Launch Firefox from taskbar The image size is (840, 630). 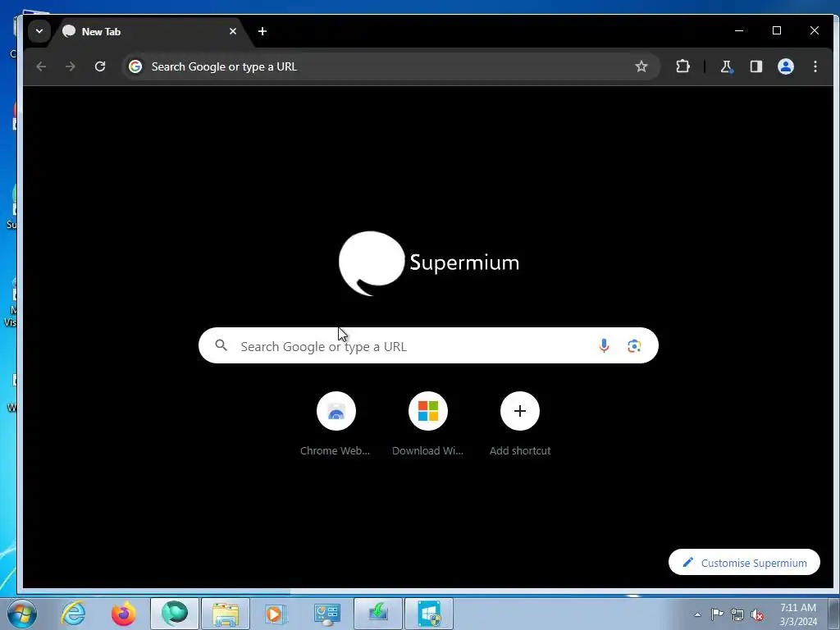[124, 614]
